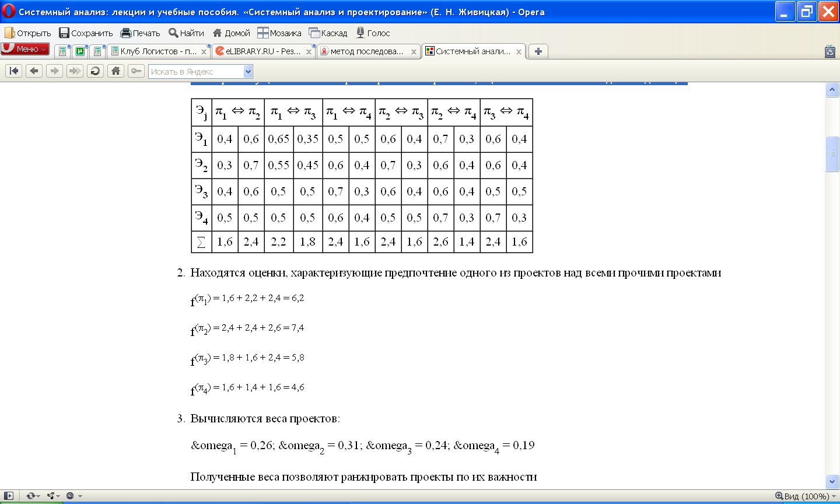Click the Каскад (Cascade) windows button
Screen dimensions: 840x504
coord(328,33)
